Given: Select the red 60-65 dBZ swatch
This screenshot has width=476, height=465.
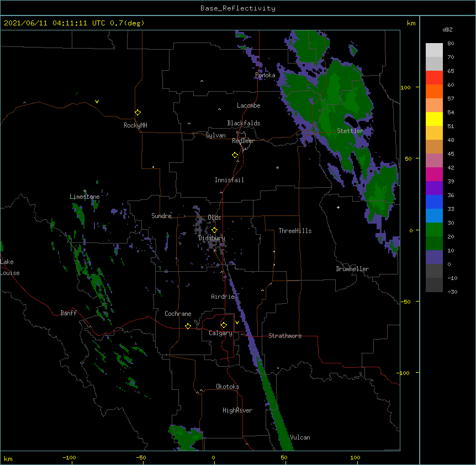Looking at the screenshot, I should point(434,78).
